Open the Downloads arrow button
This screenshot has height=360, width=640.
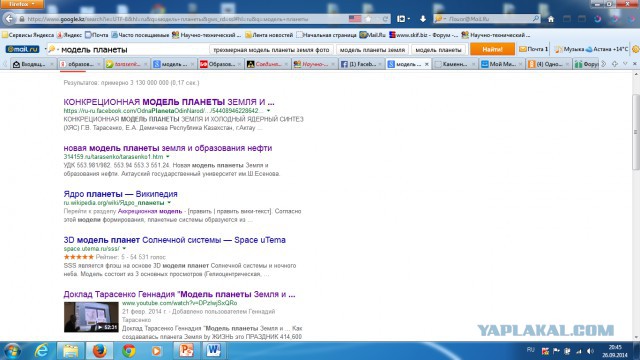click(x=423, y=19)
